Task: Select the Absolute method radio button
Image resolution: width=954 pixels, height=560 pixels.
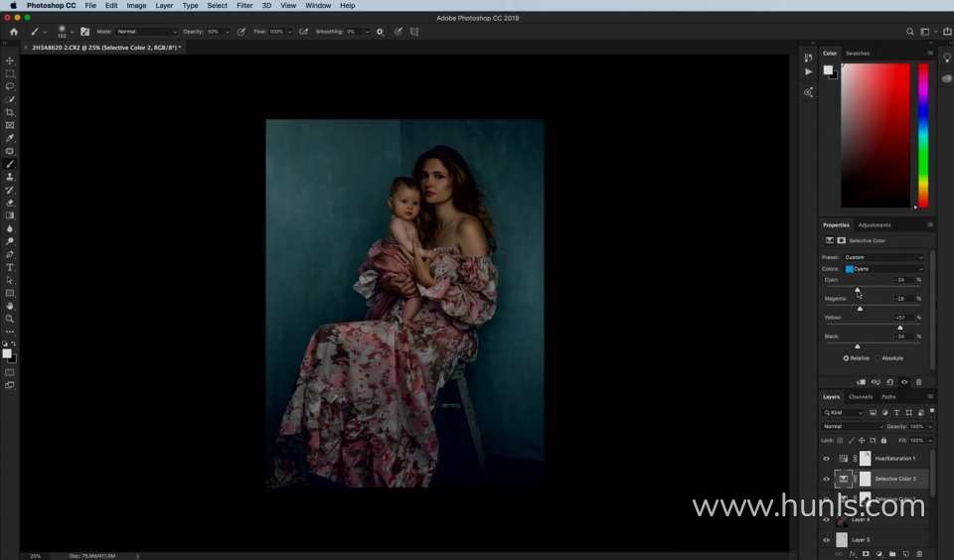Action: pyautogui.click(x=876, y=358)
